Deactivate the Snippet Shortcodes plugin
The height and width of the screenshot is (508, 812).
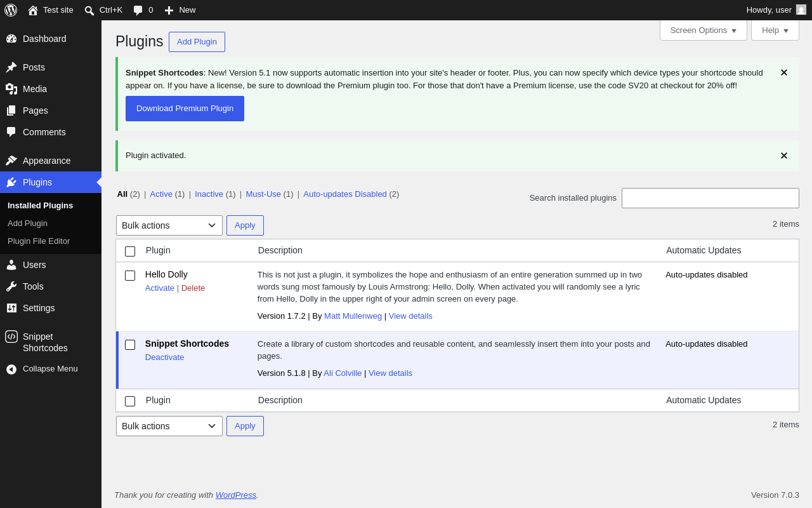(x=164, y=357)
